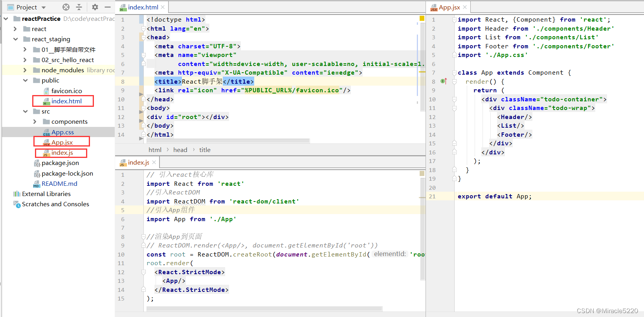This screenshot has height=317, width=644.
Task: Expand the react folder
Action: (15, 29)
